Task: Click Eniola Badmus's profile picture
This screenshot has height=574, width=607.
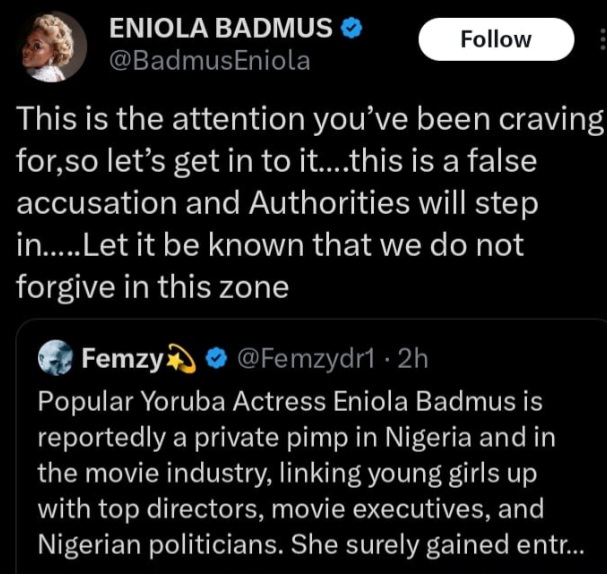Action: click(54, 46)
